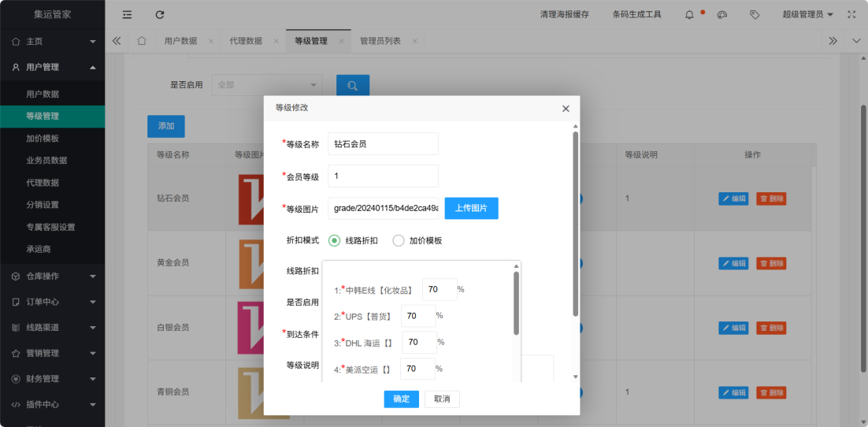The width and height of the screenshot is (868, 427).
Task: Close the 等级管理 tab
Action: click(x=342, y=42)
